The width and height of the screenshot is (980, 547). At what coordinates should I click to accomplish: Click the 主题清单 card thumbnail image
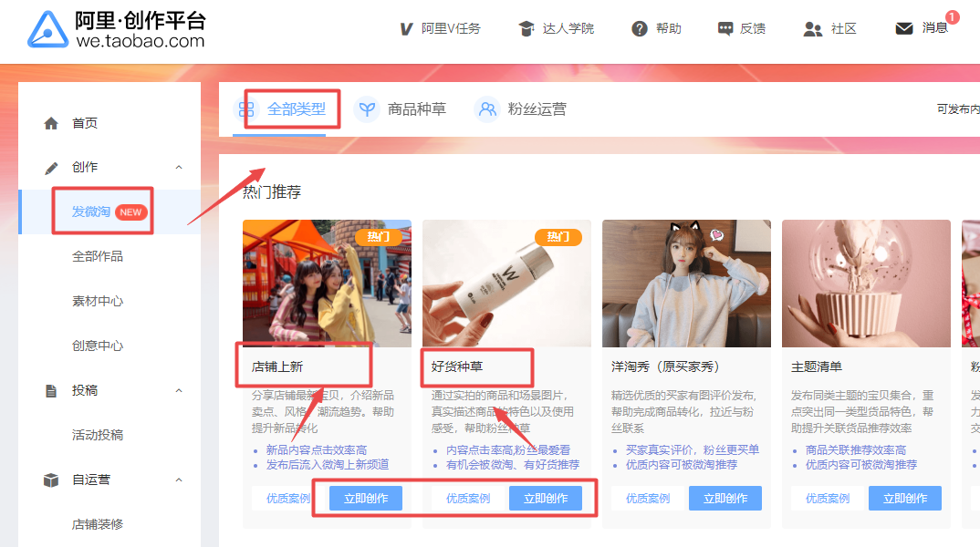[x=866, y=284]
